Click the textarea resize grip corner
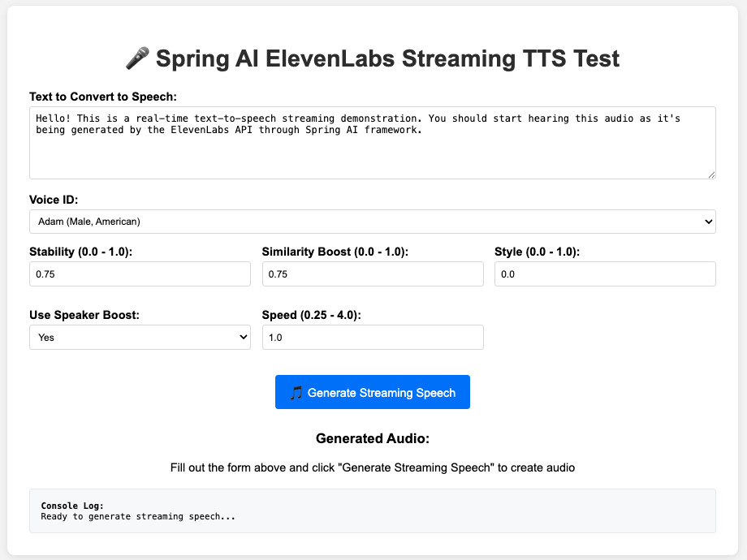The width and height of the screenshot is (747, 560). tap(711, 174)
